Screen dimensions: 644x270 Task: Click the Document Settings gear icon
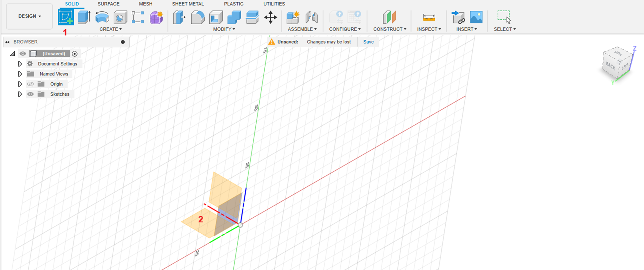(30, 64)
